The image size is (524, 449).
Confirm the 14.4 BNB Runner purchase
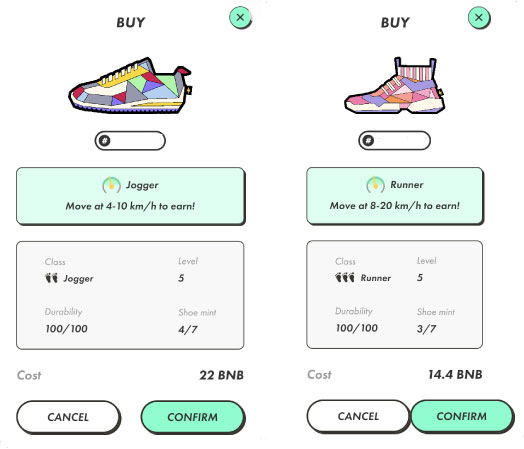(x=462, y=416)
